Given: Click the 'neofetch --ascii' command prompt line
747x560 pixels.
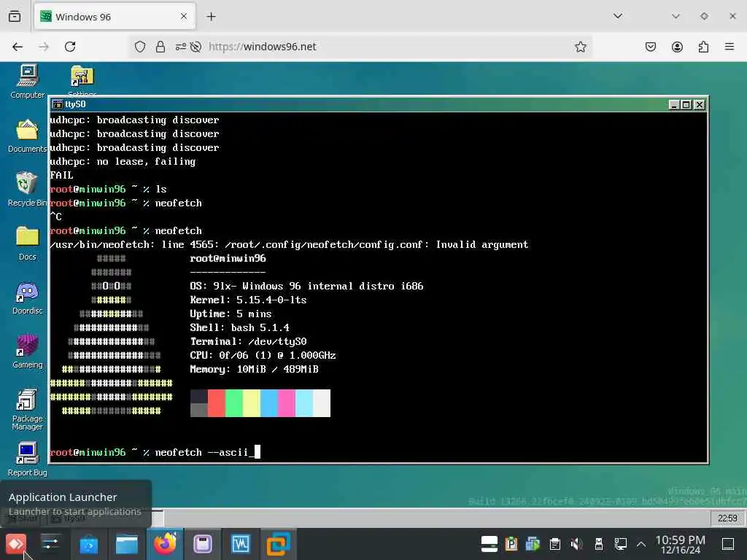Looking at the screenshot, I should click(155, 452).
